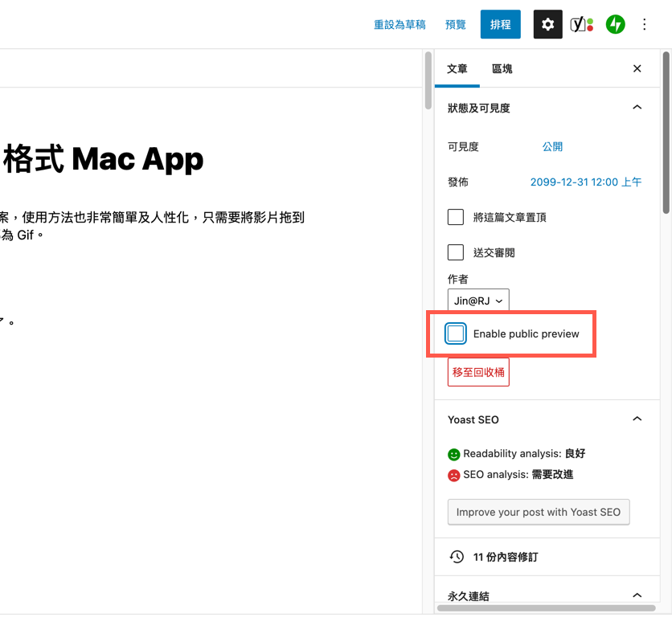Click the 作者 label

[457, 280]
